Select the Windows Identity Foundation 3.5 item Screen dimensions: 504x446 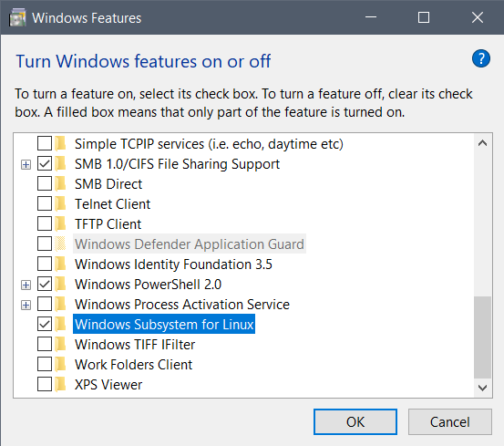pyautogui.click(x=173, y=264)
